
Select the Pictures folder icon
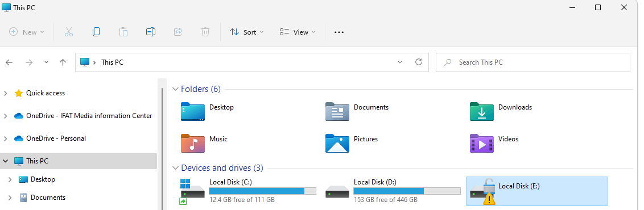tap(337, 143)
